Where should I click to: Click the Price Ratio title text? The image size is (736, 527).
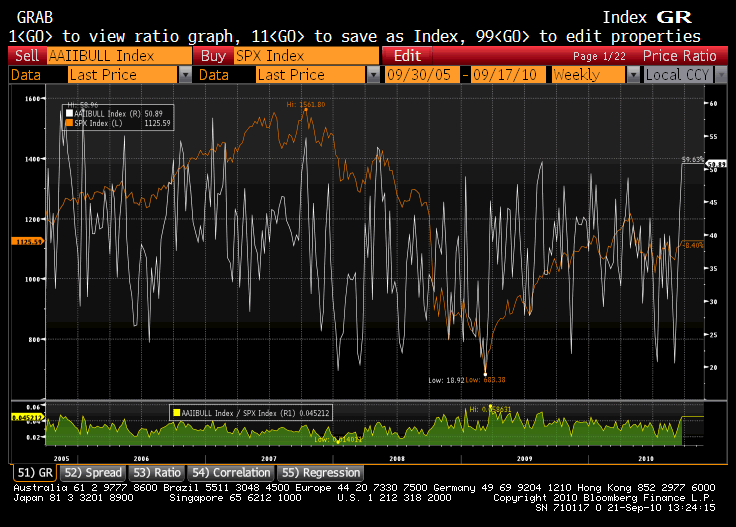coord(679,56)
